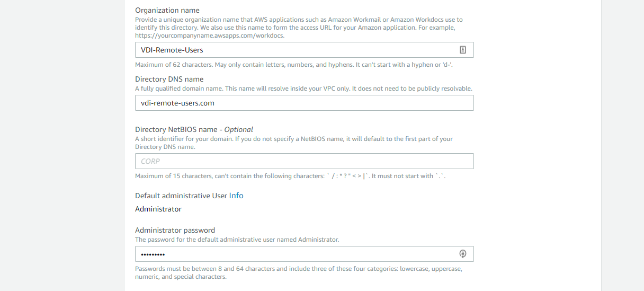The height and width of the screenshot is (291, 644).
Task: Click the password manager icon in password field
Action: point(462,254)
